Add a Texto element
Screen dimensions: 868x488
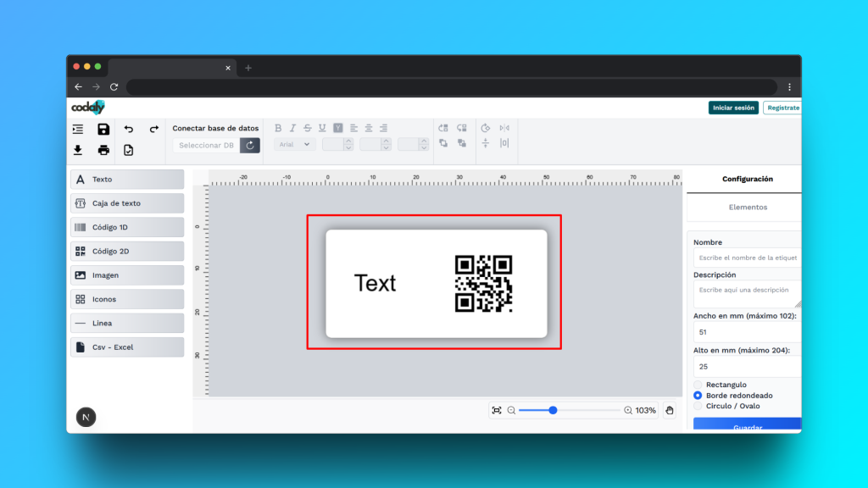[127, 180]
